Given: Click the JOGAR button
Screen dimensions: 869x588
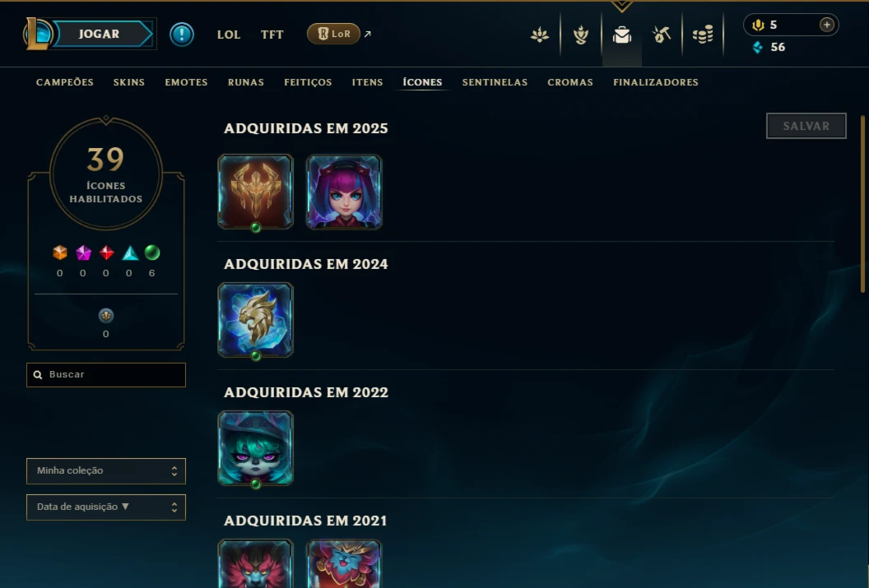Looking at the screenshot, I should [x=100, y=34].
